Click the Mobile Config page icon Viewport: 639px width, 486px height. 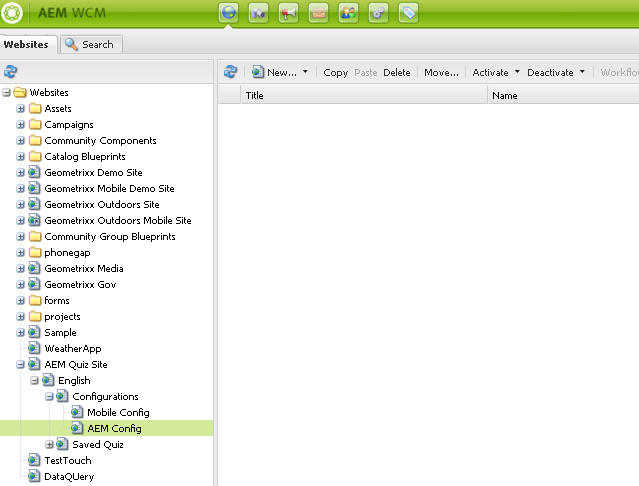[x=77, y=412]
